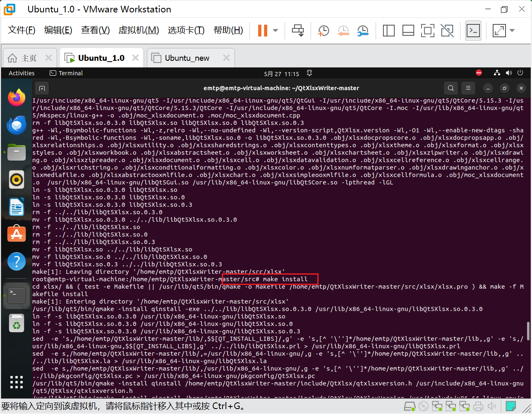Launch Firefox from the dock
Screen dimensions: 532x414
click(x=17, y=98)
